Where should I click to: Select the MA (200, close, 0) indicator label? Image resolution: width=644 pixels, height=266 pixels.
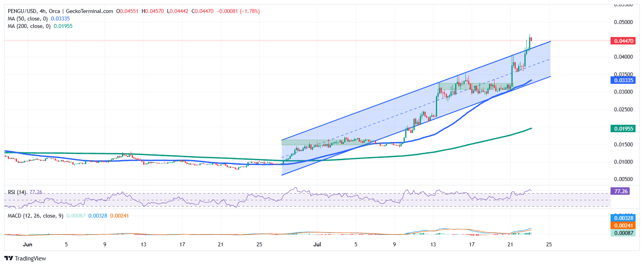click(x=29, y=26)
